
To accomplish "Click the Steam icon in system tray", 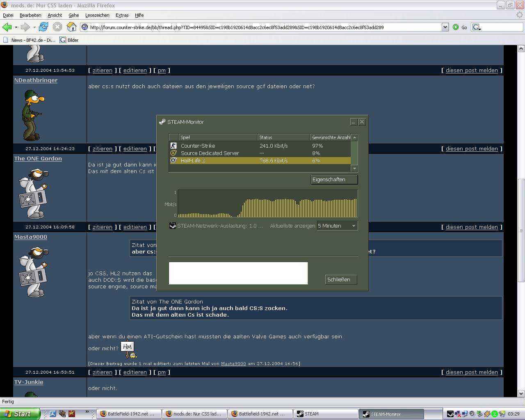I will [x=450, y=414].
